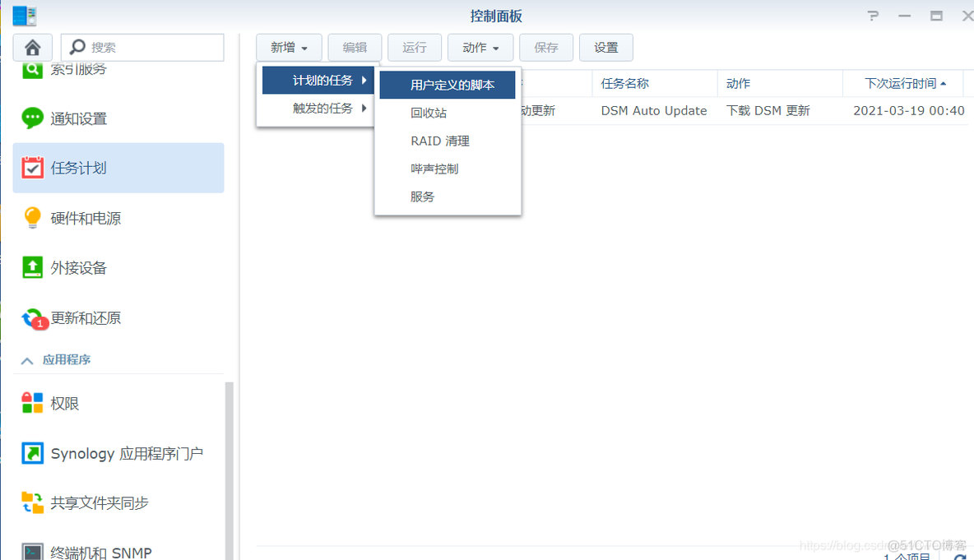974x560 pixels.
Task: Choose 用户定义的脚本 from the menu
Action: pos(448,84)
